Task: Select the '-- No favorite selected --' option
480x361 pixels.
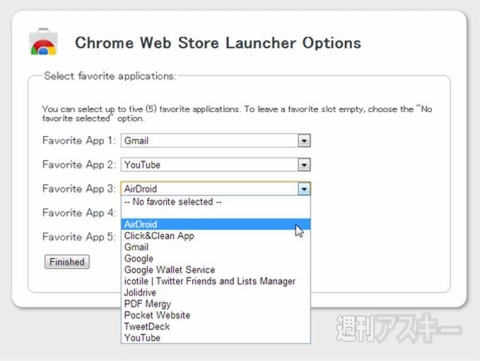Action: [216, 202]
